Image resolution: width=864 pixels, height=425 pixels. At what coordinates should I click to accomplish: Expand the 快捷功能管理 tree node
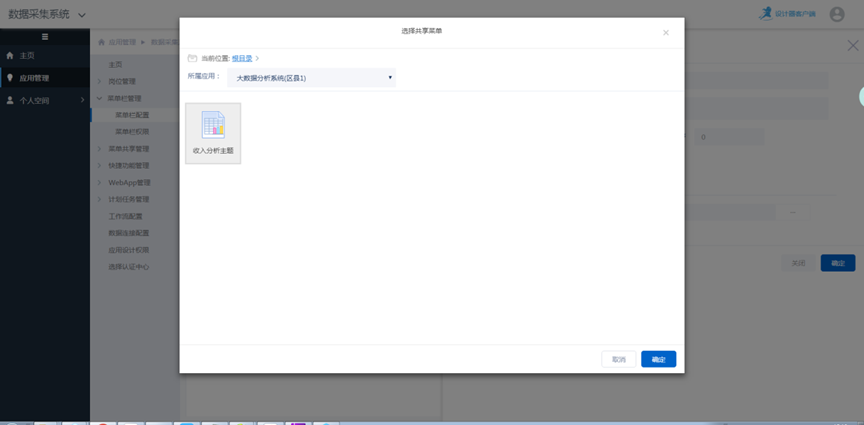click(x=99, y=165)
